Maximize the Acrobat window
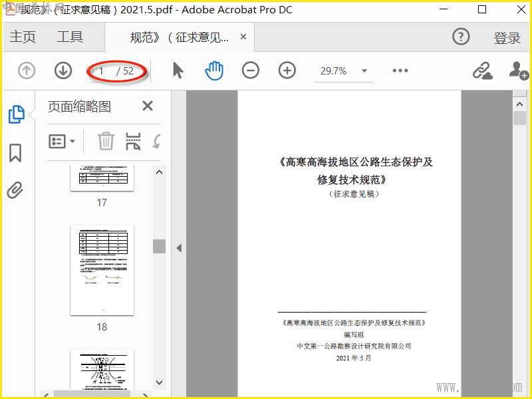This screenshot has width=532, height=399. coord(481,9)
